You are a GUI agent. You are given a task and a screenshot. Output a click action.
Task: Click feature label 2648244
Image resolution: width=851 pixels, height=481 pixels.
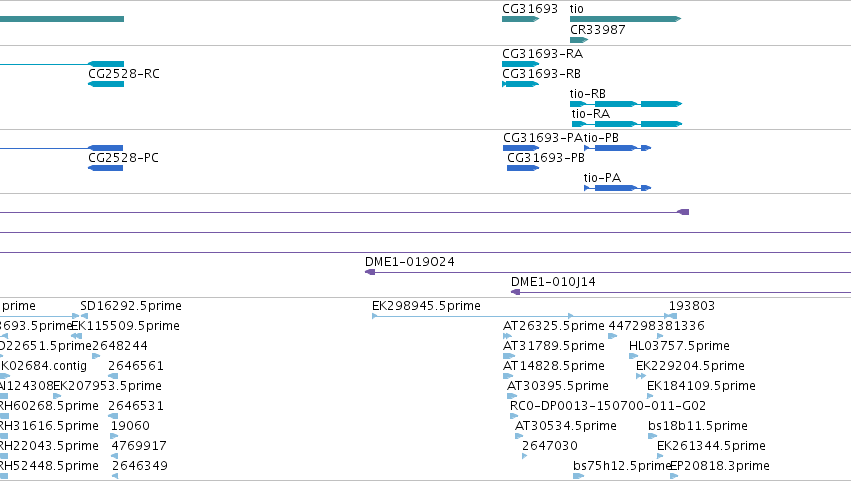pyautogui.click(x=120, y=346)
